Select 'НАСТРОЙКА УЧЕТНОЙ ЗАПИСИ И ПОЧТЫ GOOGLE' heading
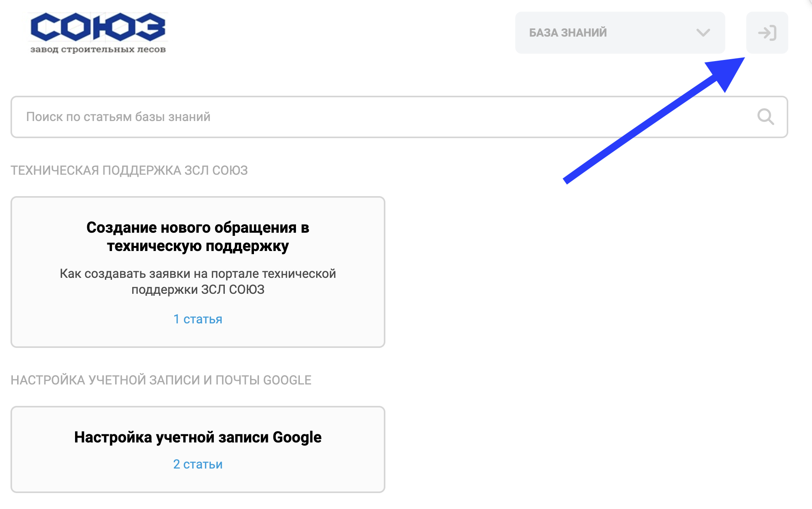This screenshot has height=509, width=812. [161, 380]
